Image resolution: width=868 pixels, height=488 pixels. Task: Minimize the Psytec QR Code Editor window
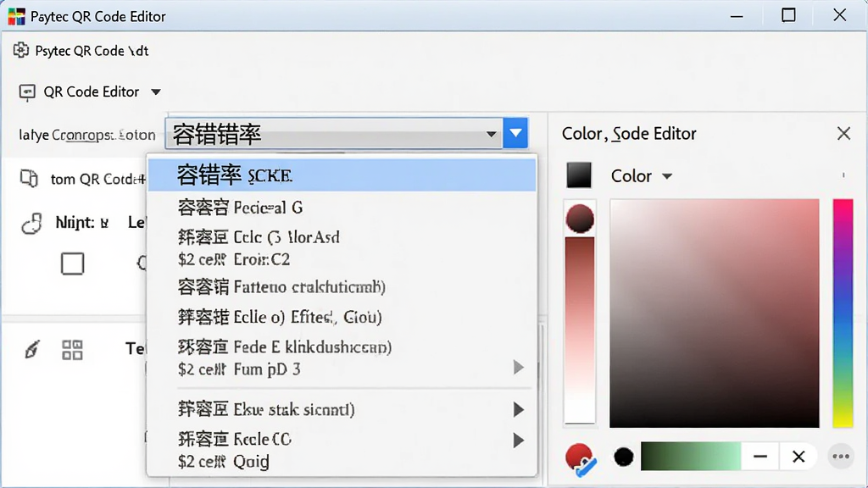(737, 16)
